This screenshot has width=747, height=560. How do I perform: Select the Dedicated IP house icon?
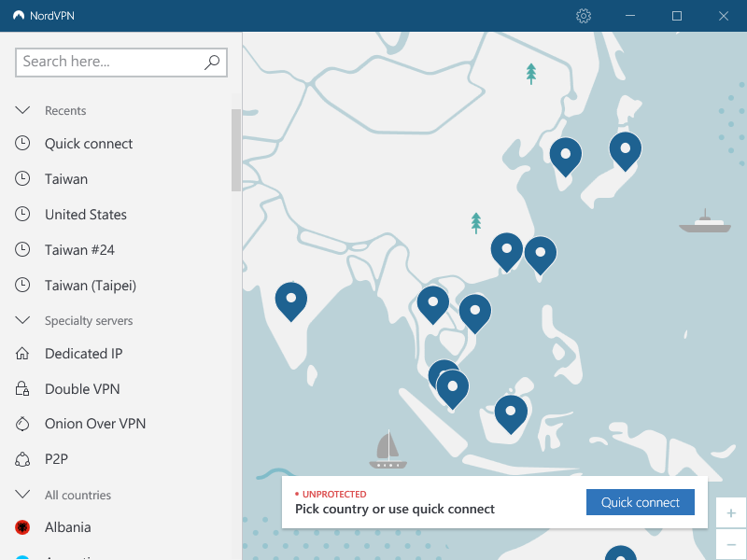pos(22,354)
